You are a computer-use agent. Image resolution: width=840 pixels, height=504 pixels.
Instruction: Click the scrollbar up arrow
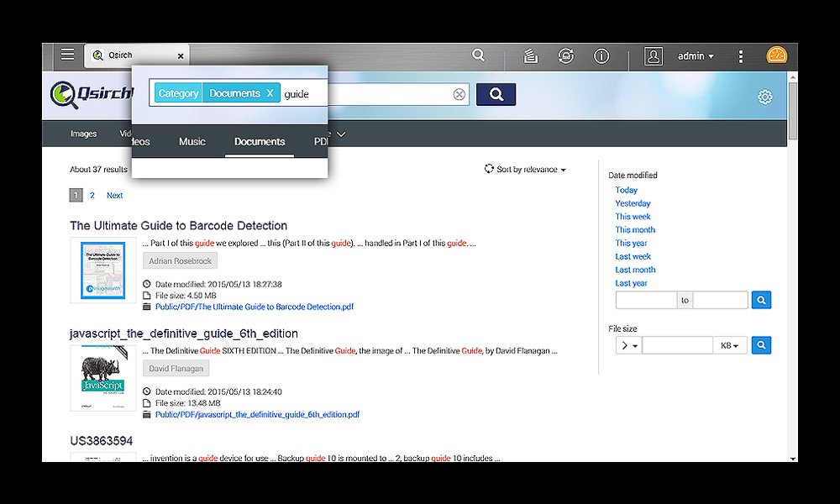[792, 76]
